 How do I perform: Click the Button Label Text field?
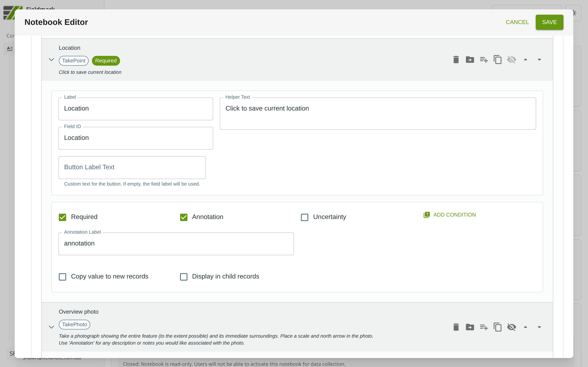pos(132,167)
